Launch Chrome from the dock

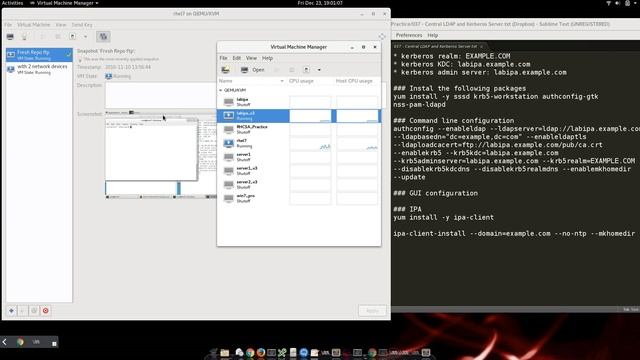click(x=250, y=353)
